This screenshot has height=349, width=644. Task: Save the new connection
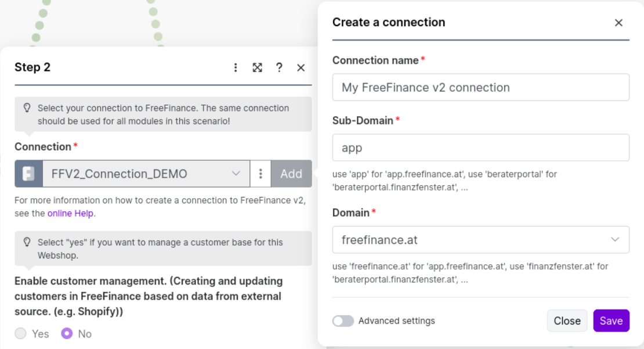(x=611, y=321)
